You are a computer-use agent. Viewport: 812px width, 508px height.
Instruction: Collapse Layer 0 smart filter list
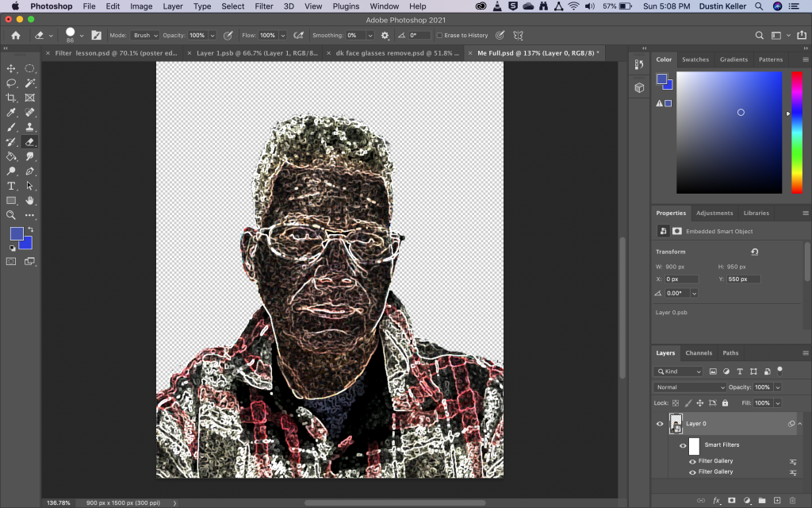(x=799, y=424)
